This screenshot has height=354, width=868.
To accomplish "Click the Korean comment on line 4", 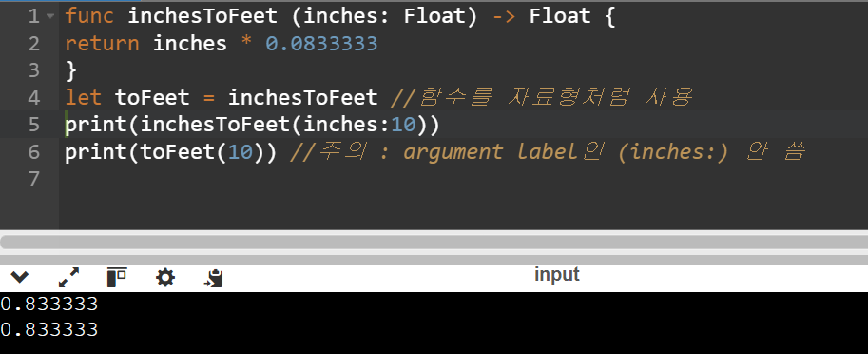I will [x=542, y=97].
